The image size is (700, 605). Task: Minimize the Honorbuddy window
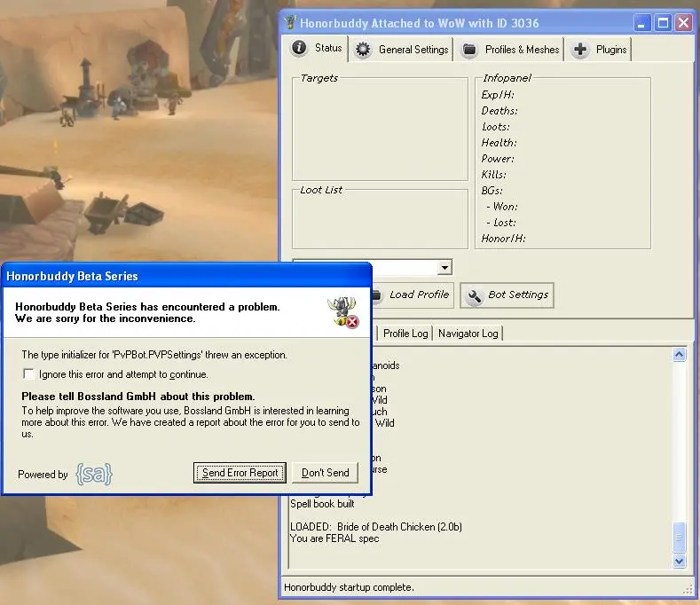641,23
